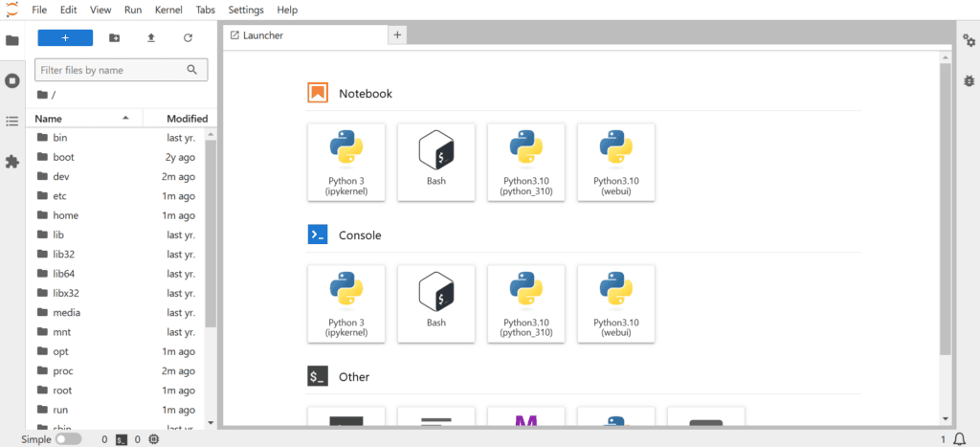Click the file list vertical scrollbar

coord(211,234)
